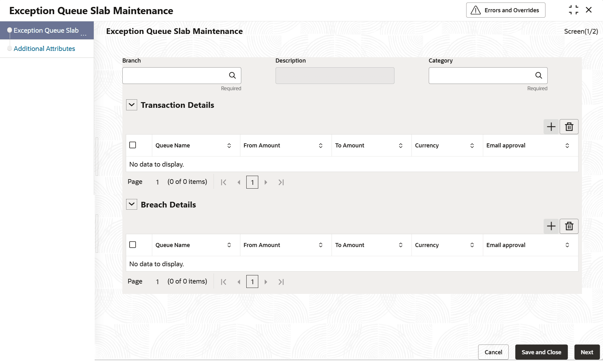Toggle the select-all checkbox in Breach Details

point(133,245)
